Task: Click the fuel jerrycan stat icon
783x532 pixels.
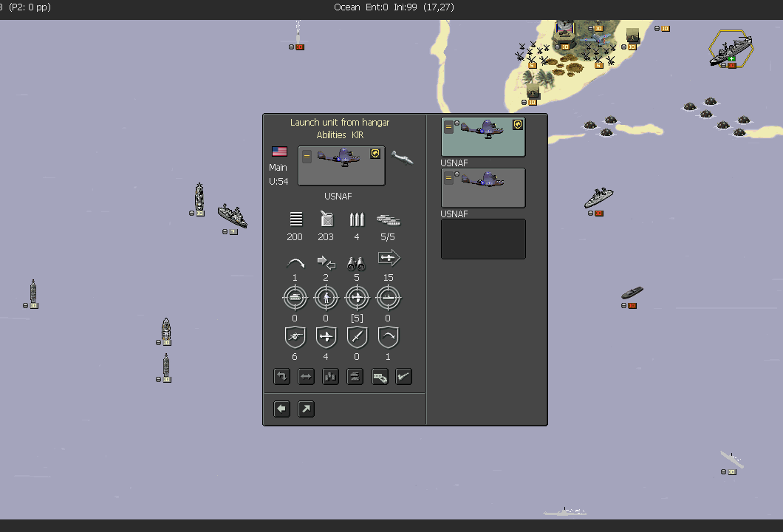Action: (326, 219)
